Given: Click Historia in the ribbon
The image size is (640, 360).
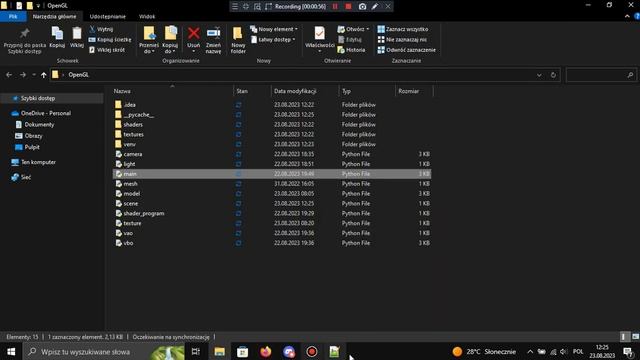Looking at the screenshot, I should (x=351, y=50).
